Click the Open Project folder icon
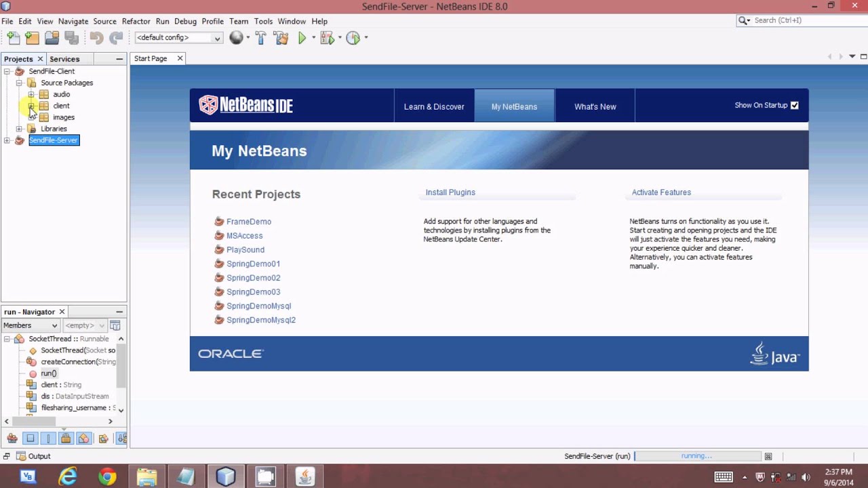Viewport: 868px width, 488px height. pyautogui.click(x=52, y=38)
